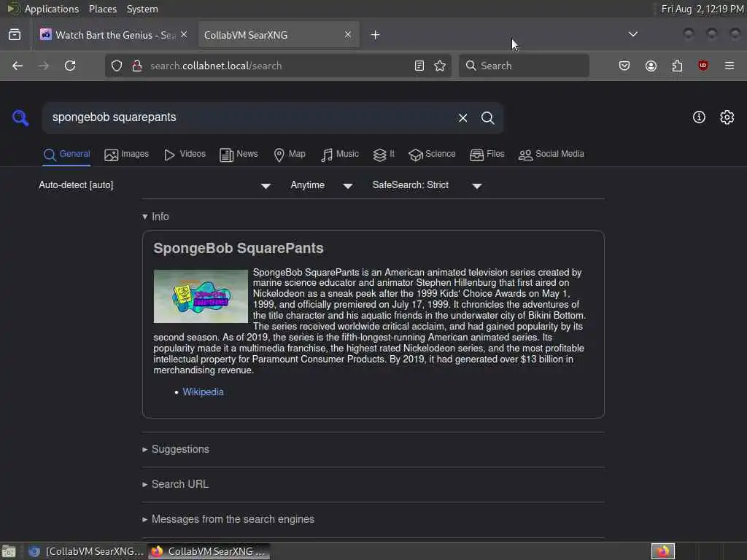
Task: Select the Files search category
Action: point(487,155)
